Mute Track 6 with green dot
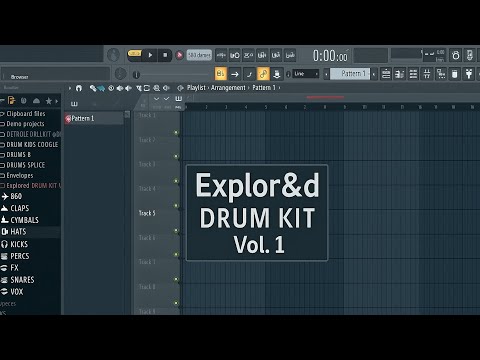Image resolution: width=480 pixels, height=360 pixels. pyautogui.click(x=176, y=255)
